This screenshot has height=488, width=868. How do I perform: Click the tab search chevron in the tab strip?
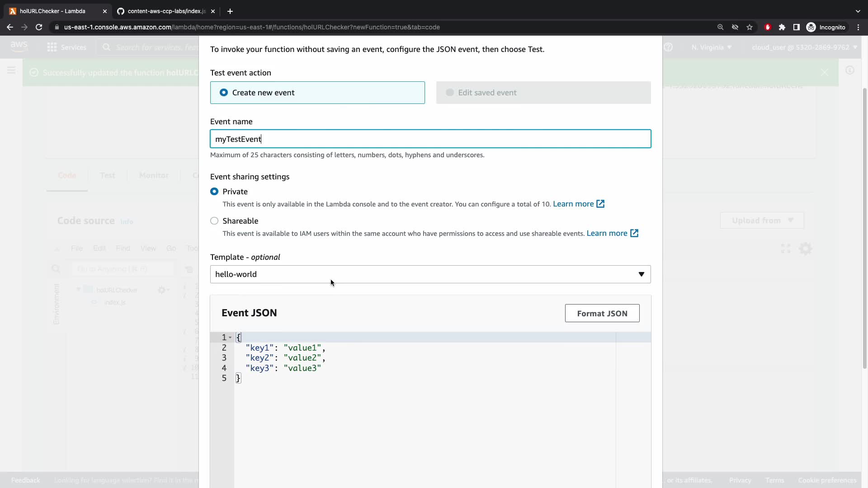tap(858, 11)
